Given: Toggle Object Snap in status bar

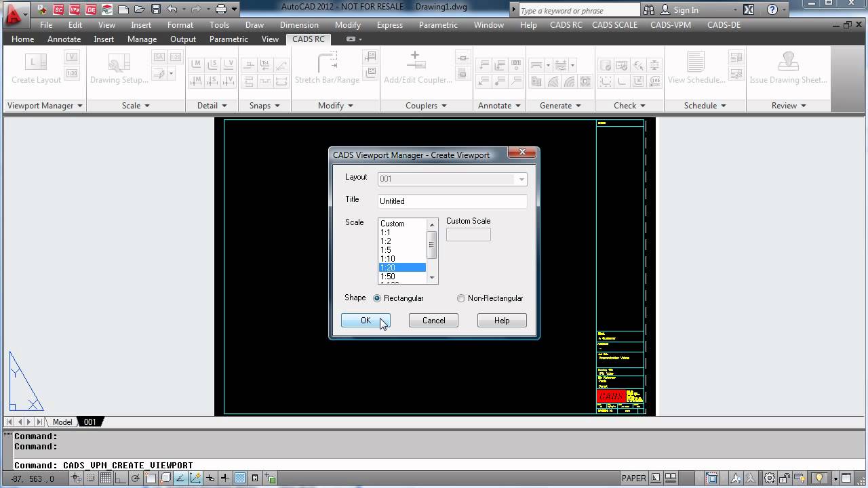Looking at the screenshot, I should click(151, 479).
